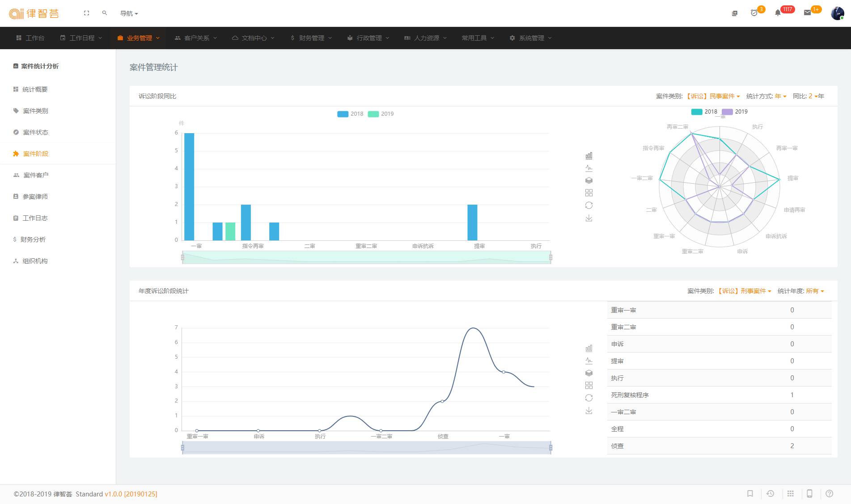This screenshot has width=851, height=504.
Task: Click the bar chart zoom slider's left handle
Action: pyautogui.click(x=182, y=257)
